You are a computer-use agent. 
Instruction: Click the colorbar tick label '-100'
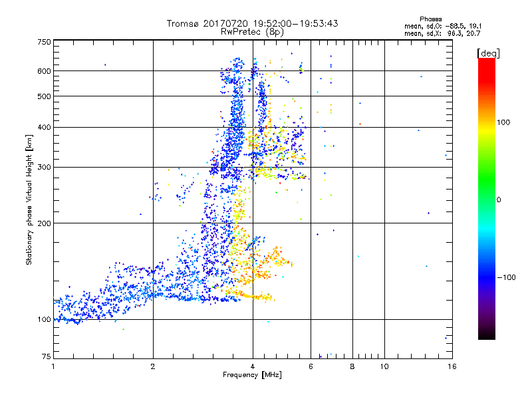(x=506, y=277)
